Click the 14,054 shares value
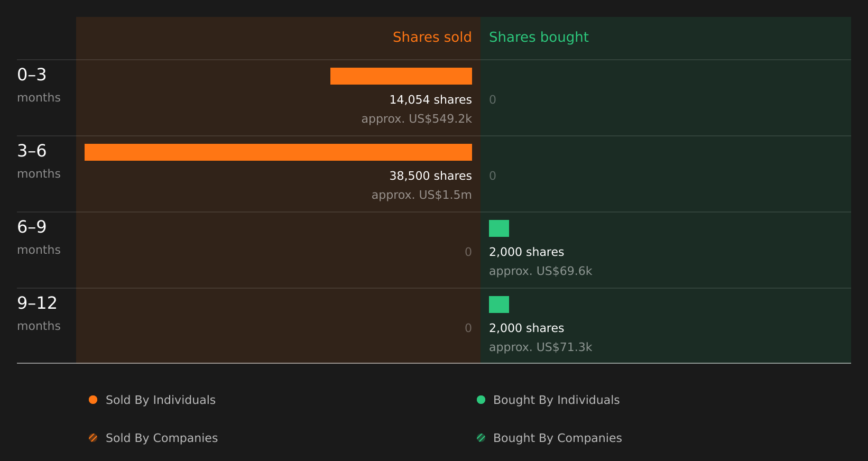 430,99
